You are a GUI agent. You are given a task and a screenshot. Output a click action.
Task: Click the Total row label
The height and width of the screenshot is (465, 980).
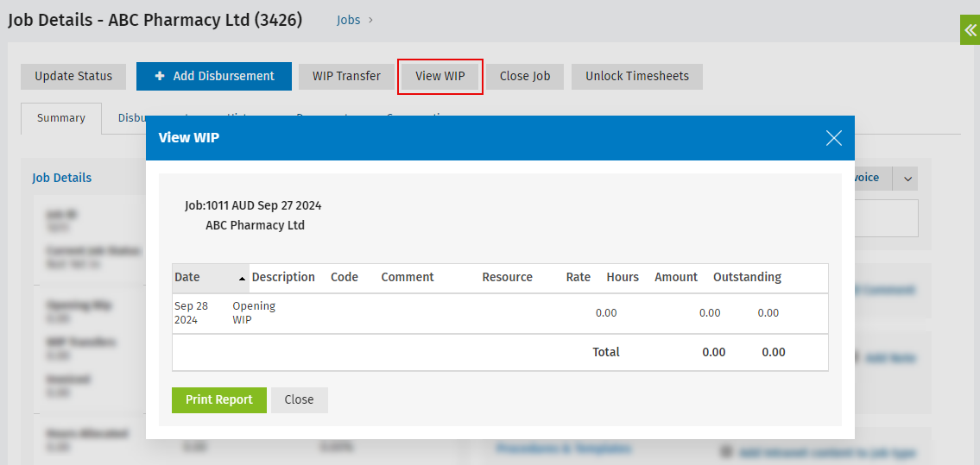tap(605, 353)
